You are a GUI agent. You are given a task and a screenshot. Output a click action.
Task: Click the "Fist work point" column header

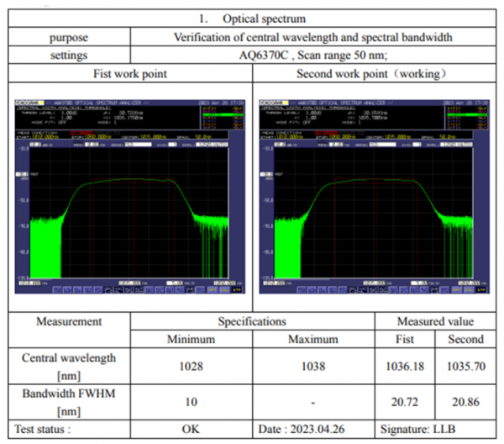tap(130, 74)
